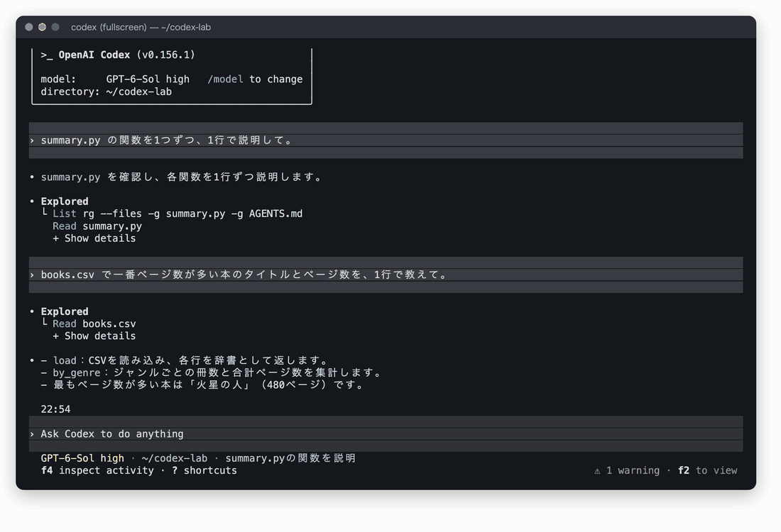Click the window title 'codex (fullscreen) — ~/codex-lab'
This screenshot has height=532, width=781.
[141, 28]
